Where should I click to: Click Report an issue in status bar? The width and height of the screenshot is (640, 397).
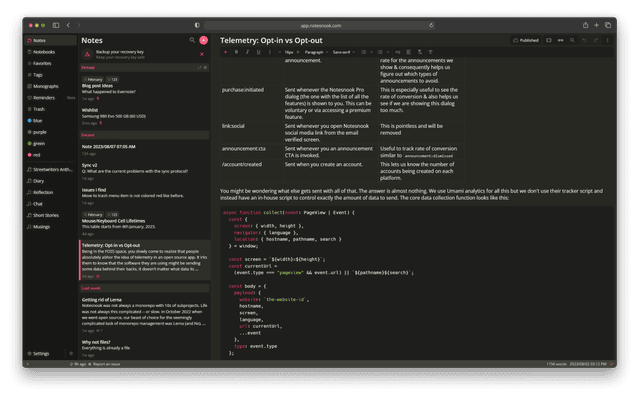click(x=104, y=364)
